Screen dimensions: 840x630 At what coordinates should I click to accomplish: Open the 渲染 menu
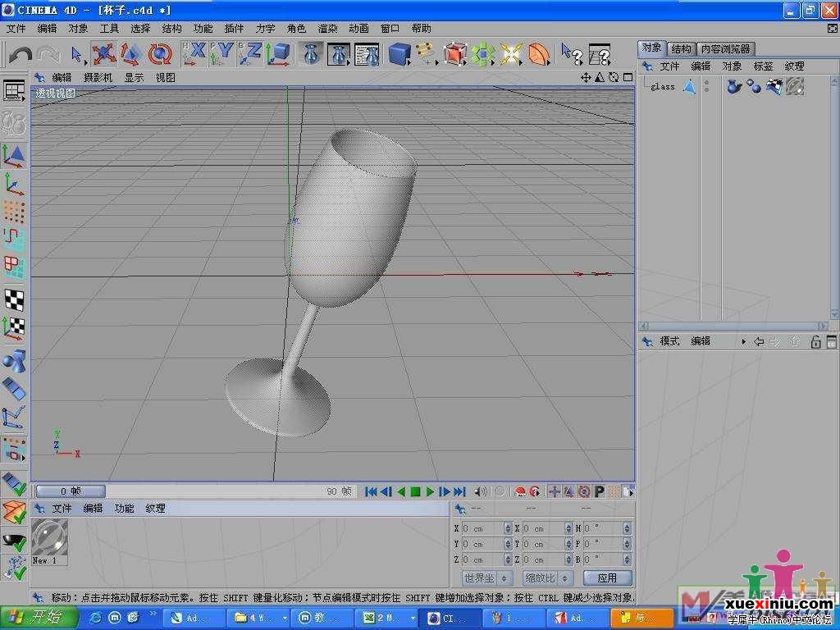click(327, 29)
